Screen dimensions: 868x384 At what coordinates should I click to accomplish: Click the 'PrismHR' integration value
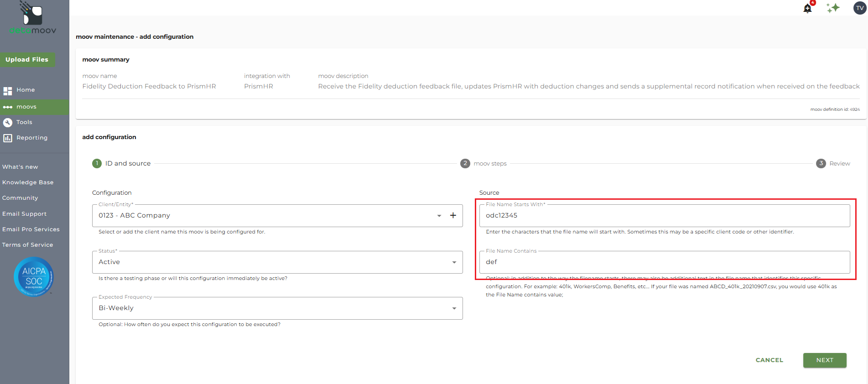coord(259,86)
